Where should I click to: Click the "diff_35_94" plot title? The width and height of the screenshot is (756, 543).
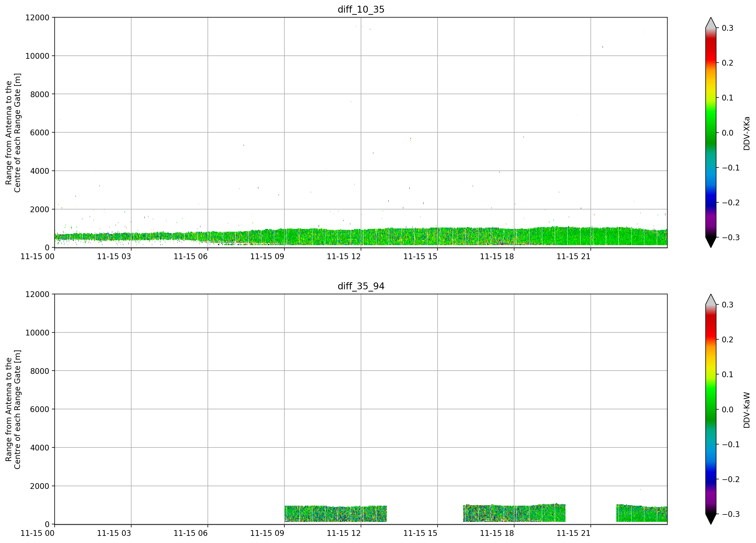click(x=361, y=286)
